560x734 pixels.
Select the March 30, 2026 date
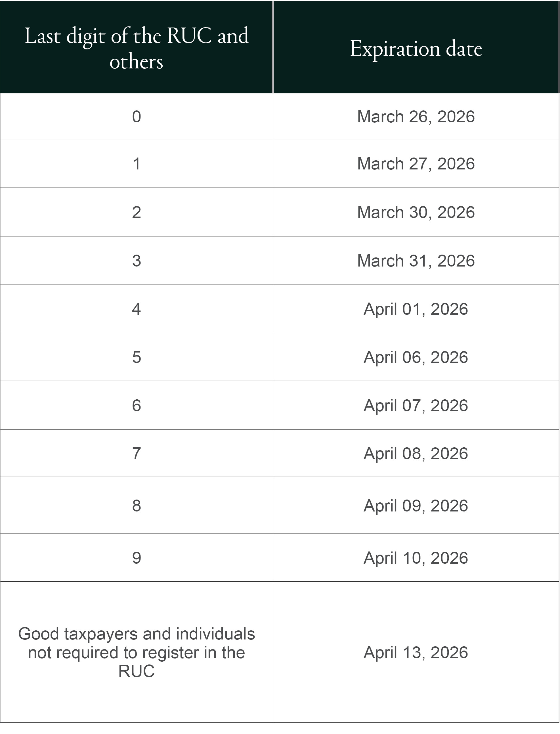416,212
